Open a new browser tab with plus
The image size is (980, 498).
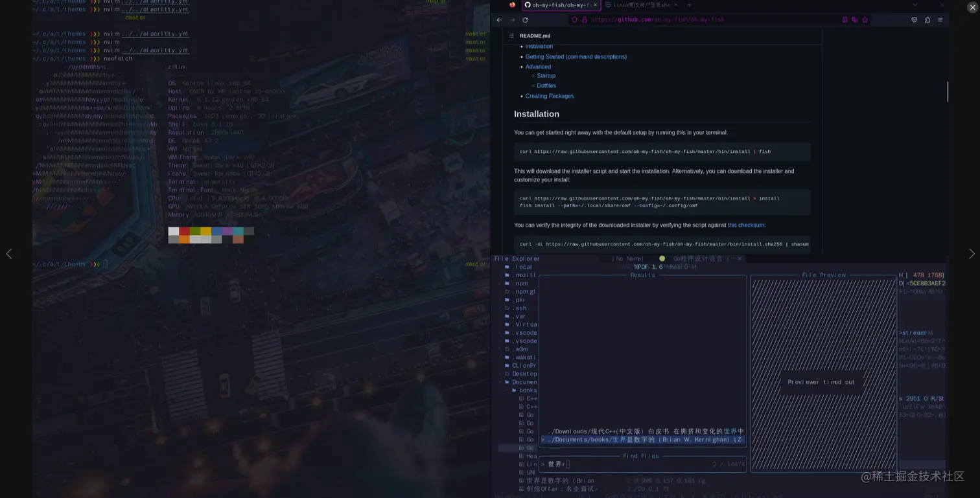(689, 5)
